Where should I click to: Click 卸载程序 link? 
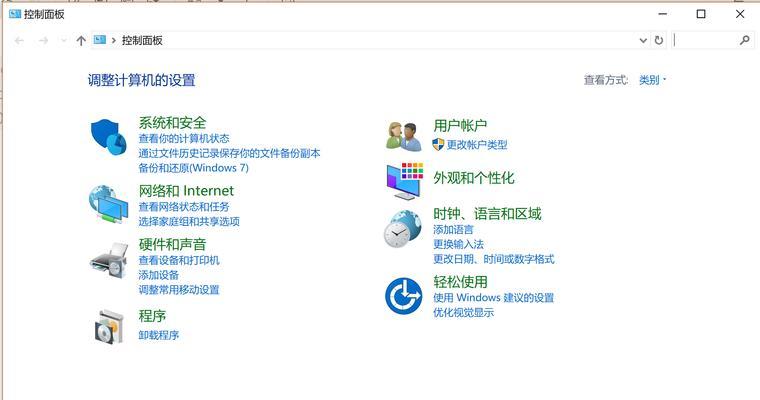[x=158, y=335]
